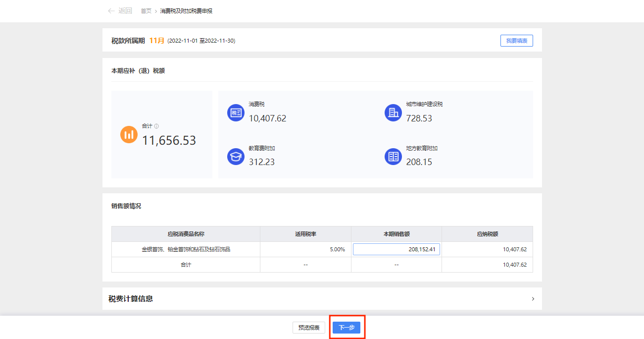Screen dimensions: 644x339
Task: Focus the 本期销售额 input showing 208,152.41
Action: (396, 249)
